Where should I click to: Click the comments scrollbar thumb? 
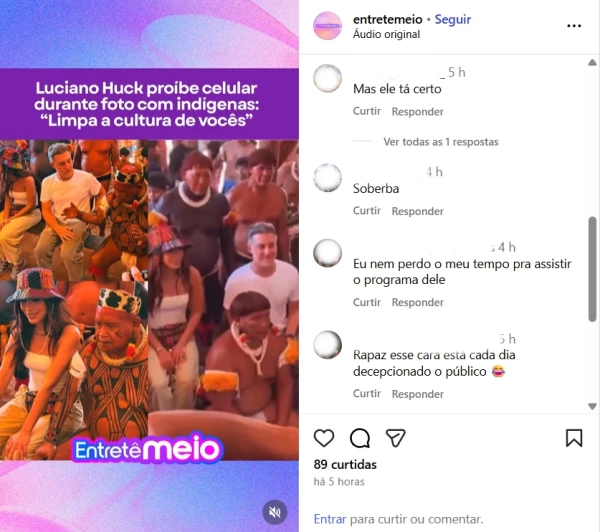click(x=592, y=269)
